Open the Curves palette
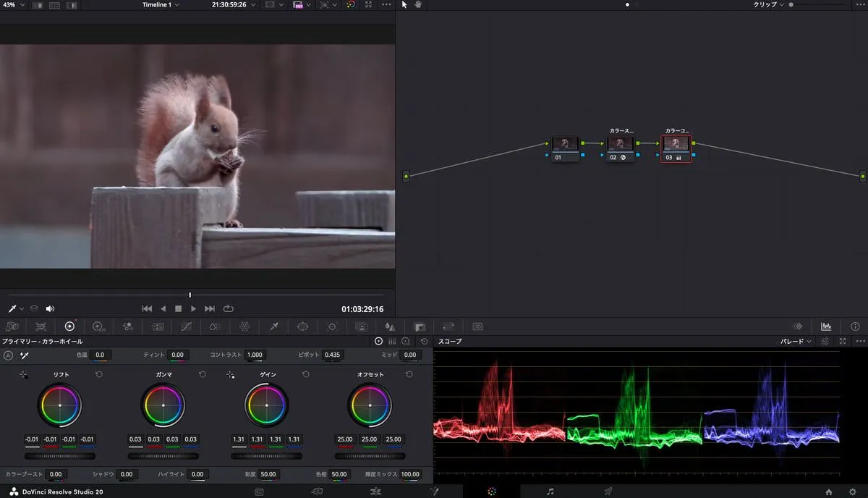868x498 pixels. (186, 326)
